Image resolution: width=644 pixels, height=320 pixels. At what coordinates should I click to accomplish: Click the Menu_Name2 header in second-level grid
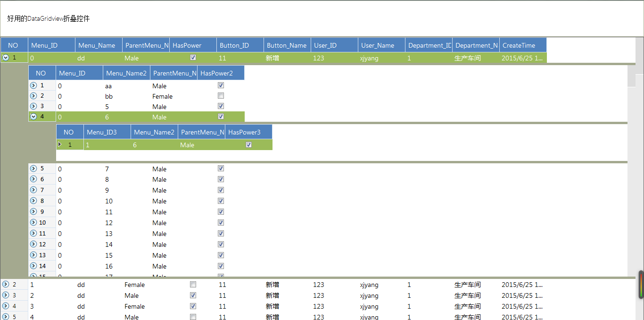[x=127, y=73]
